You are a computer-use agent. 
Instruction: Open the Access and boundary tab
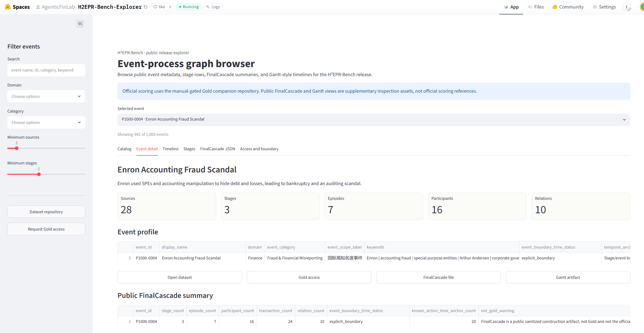[x=259, y=149]
